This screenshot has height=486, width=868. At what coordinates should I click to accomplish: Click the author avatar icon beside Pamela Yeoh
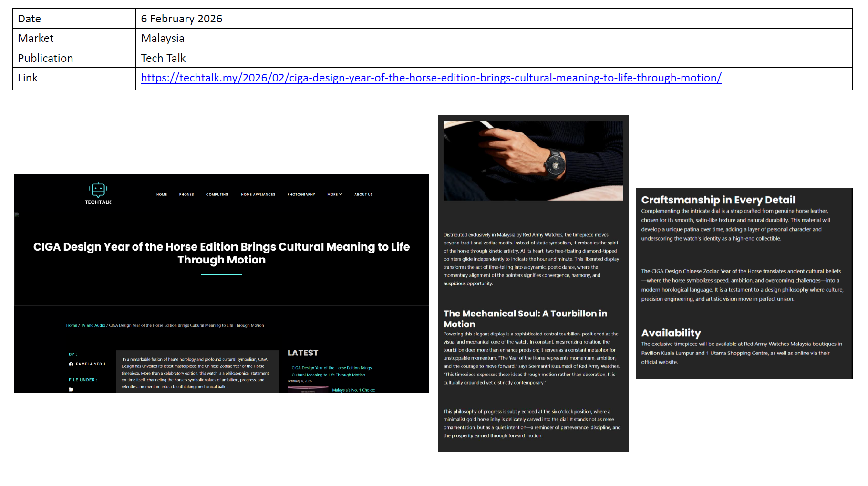71,364
